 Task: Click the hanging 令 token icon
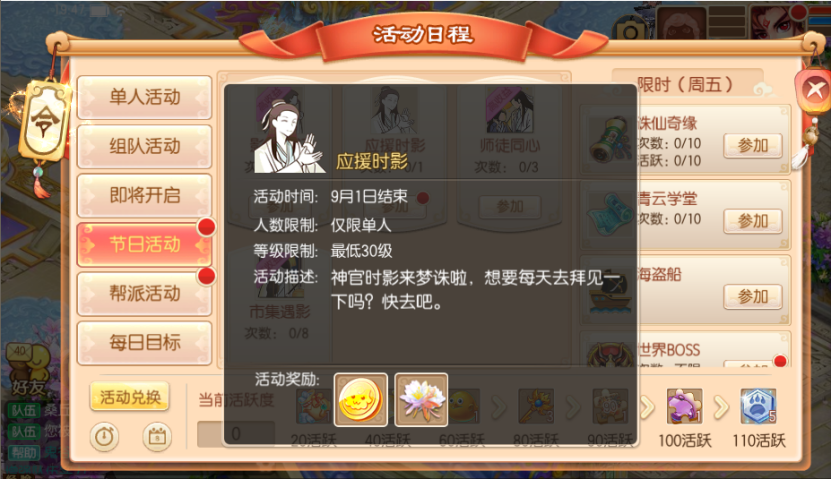(44, 121)
